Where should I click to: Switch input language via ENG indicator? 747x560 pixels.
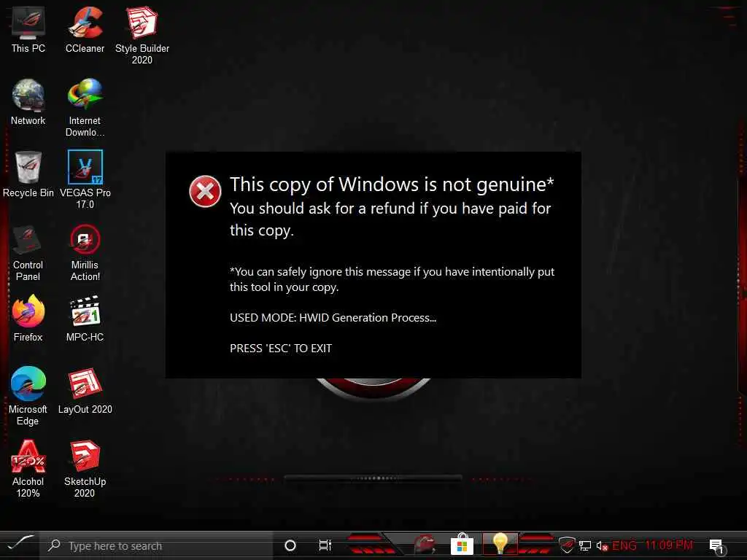pos(624,545)
